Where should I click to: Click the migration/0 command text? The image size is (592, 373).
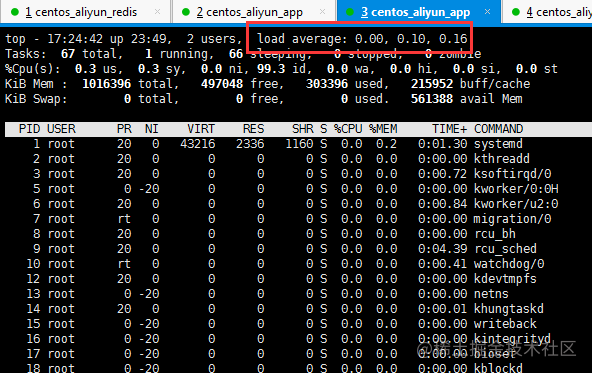click(512, 219)
